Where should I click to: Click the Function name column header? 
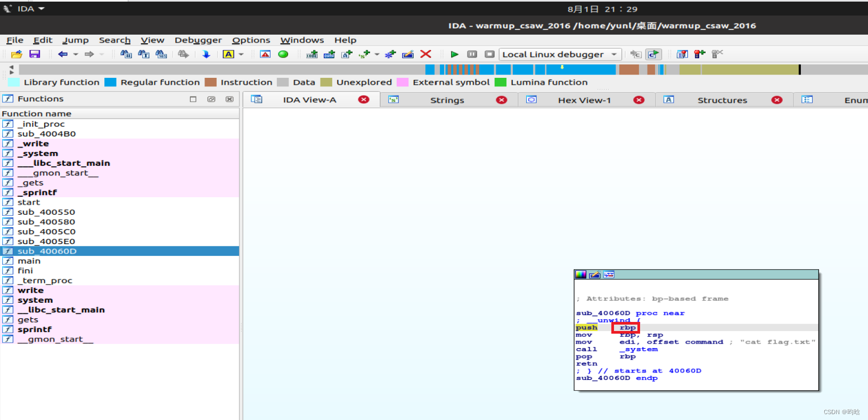click(x=120, y=114)
